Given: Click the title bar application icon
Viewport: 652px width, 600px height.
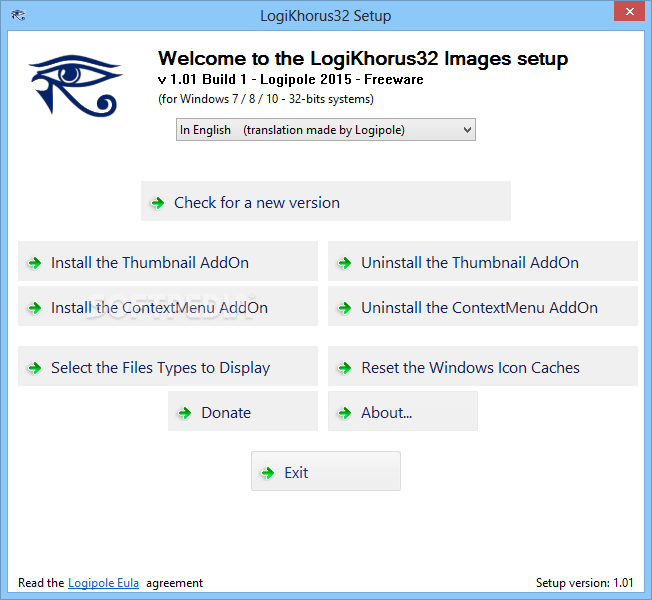Looking at the screenshot, I should tap(18, 15).
